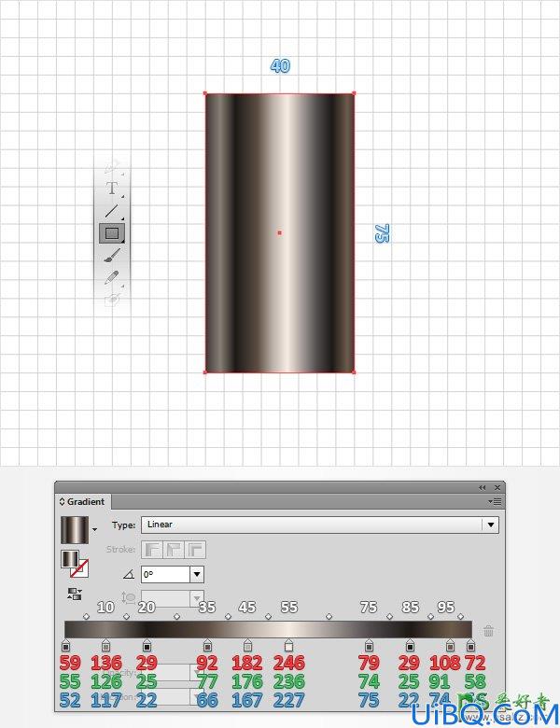Select the Rectangle tool
The width and height of the screenshot is (560, 728).
click(x=112, y=233)
